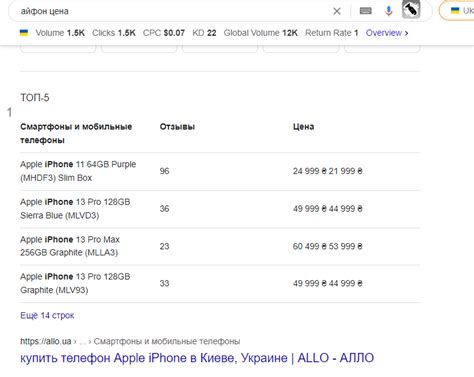Select the iPhone 13 Pro 128GB Graphite MLV93 name
The image size is (474, 377).
click(x=75, y=283)
